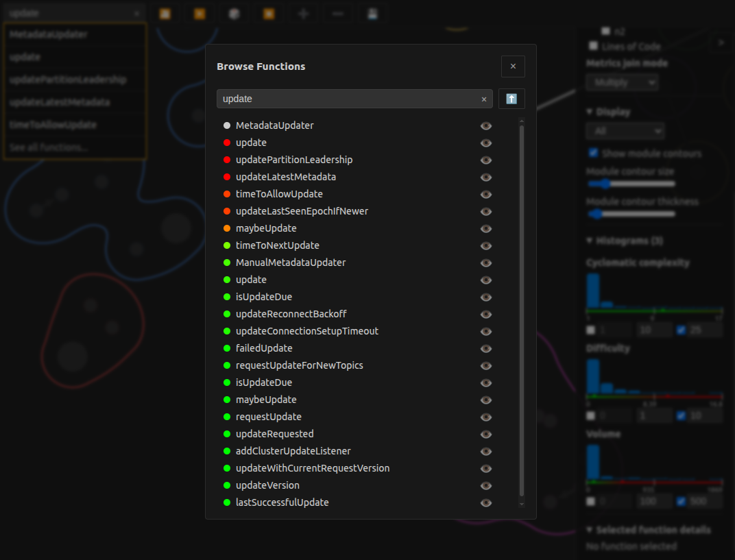Click 'See all functions...' in the background dropdown

coord(49,147)
